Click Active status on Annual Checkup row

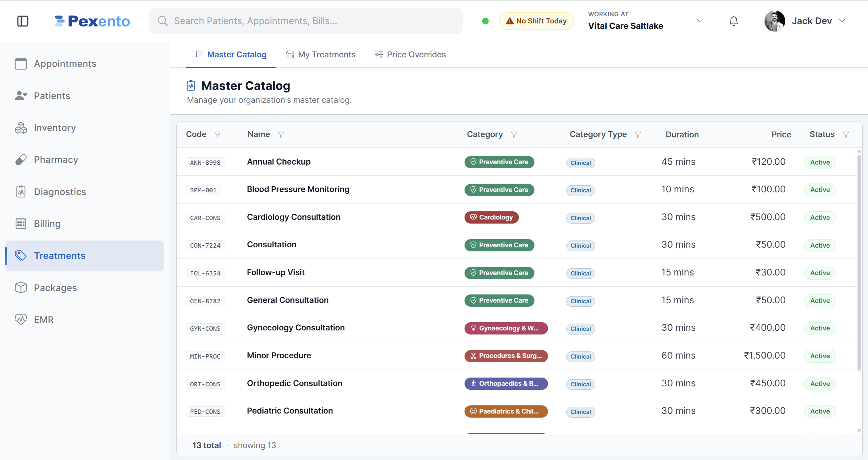coord(820,162)
